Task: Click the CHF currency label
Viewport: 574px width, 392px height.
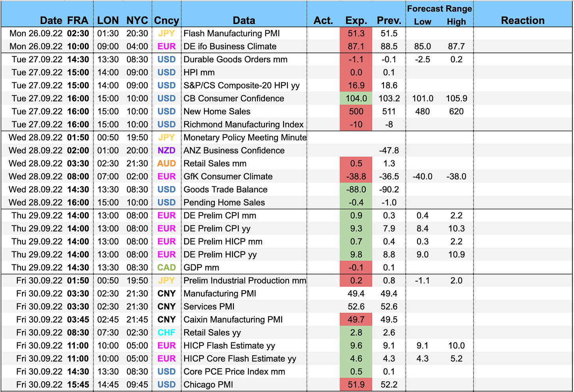Action: pos(166,333)
